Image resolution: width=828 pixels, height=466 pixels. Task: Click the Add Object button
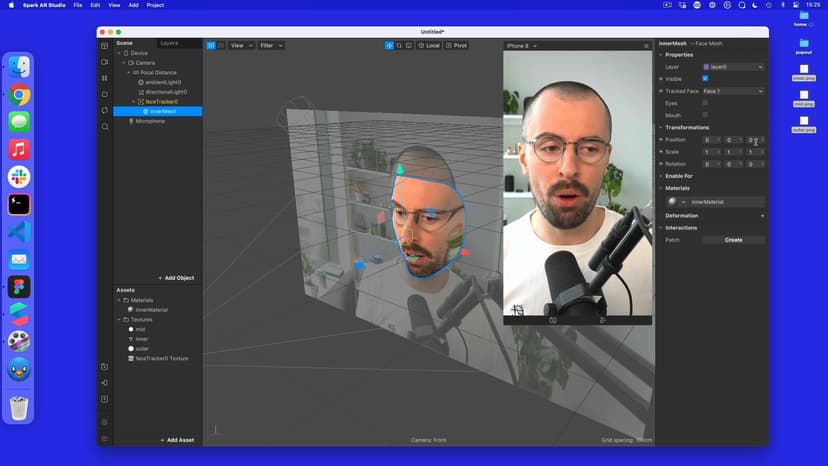(x=176, y=278)
